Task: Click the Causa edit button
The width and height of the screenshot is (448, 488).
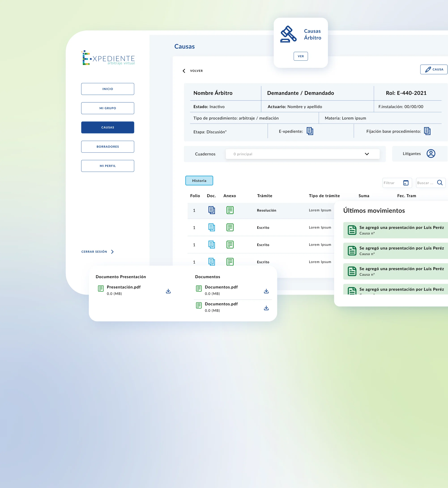Action: pyautogui.click(x=434, y=69)
